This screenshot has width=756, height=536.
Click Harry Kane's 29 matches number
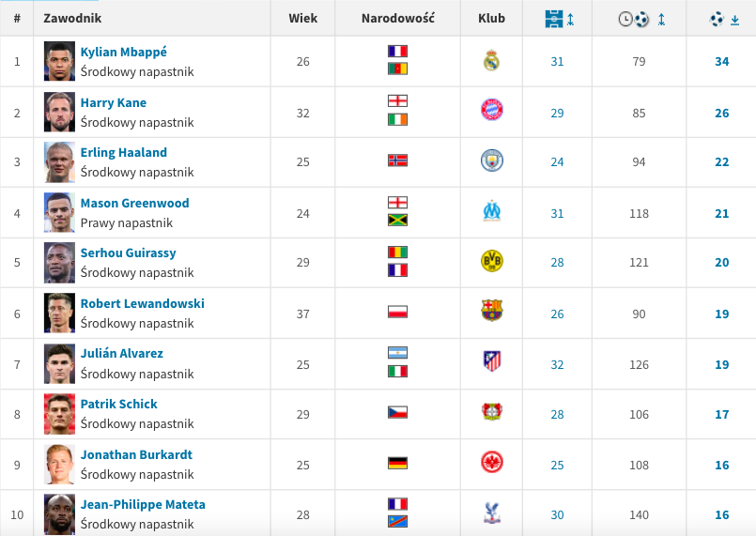pyautogui.click(x=558, y=113)
